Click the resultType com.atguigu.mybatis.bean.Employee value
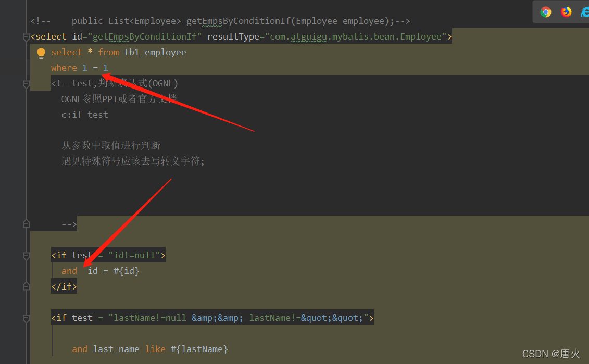This screenshot has width=589, height=364. 356,37
